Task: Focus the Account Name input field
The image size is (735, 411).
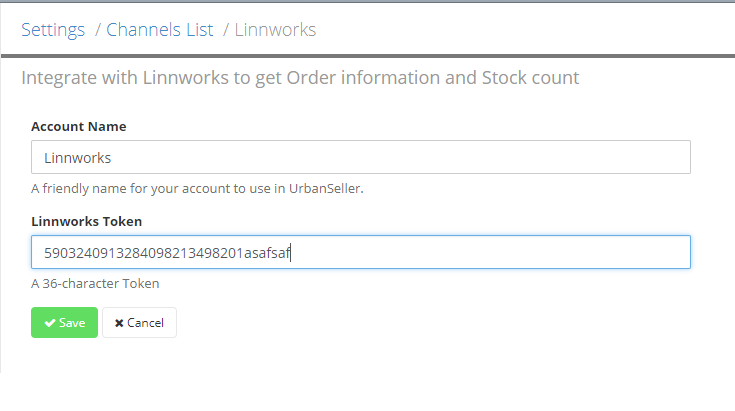Action: [360, 157]
